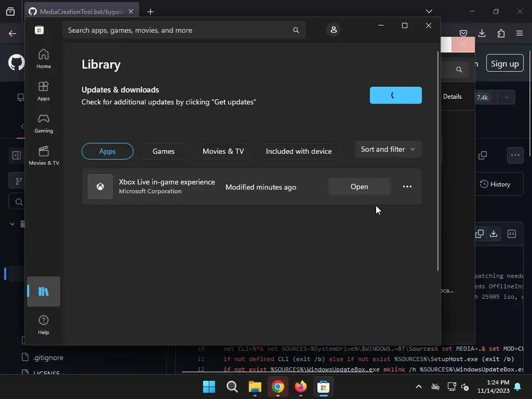Open the GitHub file History link

point(495,184)
